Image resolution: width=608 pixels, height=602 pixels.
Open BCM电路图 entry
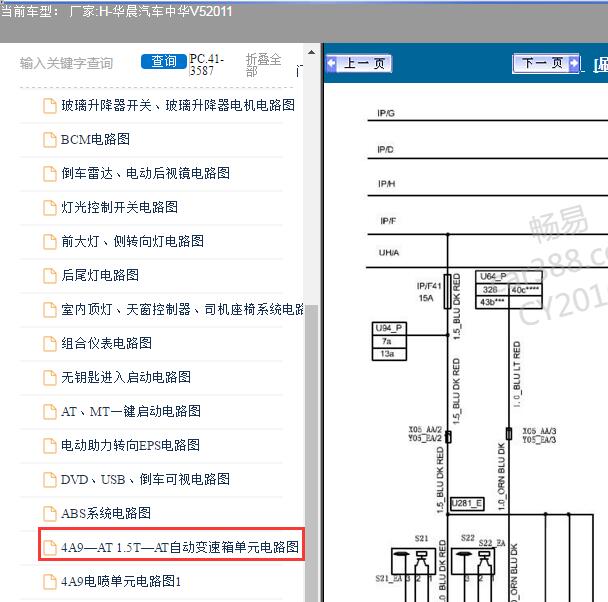95,140
